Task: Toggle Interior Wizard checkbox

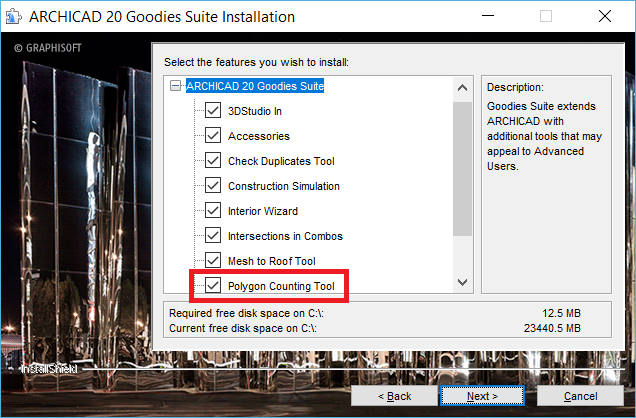Action: pos(212,210)
